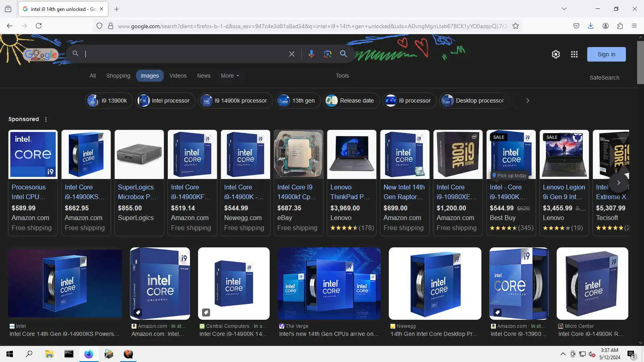Open Windows taskbar search

pos(29,354)
